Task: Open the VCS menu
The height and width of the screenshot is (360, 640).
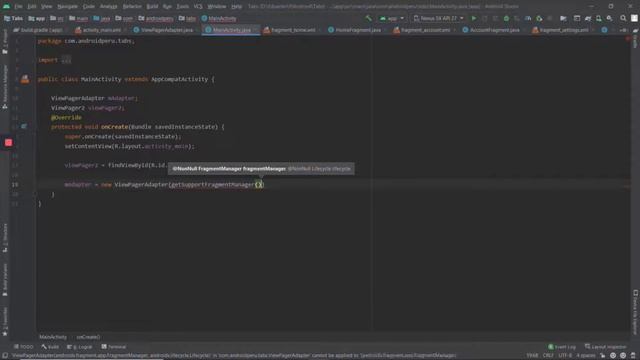Action: (x=198, y=7)
